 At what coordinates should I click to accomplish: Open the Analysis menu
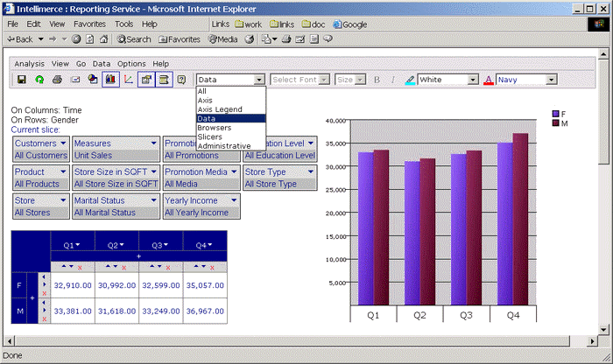point(29,64)
